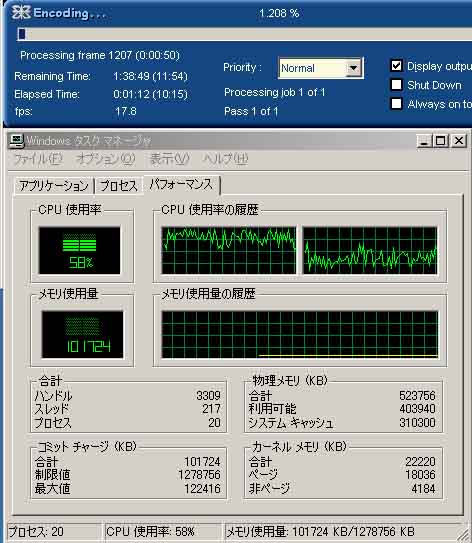
Task: Enable the Shut Down checkbox
Action: click(397, 84)
